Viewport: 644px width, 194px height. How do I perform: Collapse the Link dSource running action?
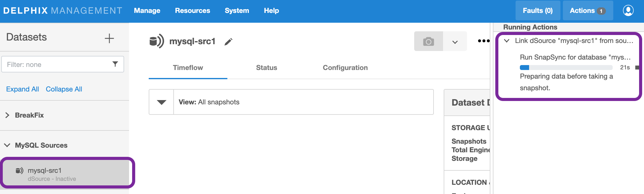507,41
